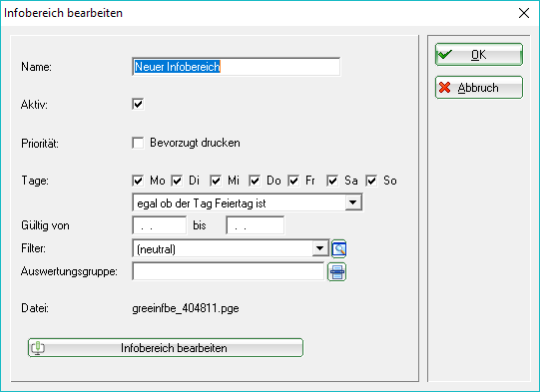
Task: Uncheck the Sa weekday checkbox
Action: coord(332,181)
